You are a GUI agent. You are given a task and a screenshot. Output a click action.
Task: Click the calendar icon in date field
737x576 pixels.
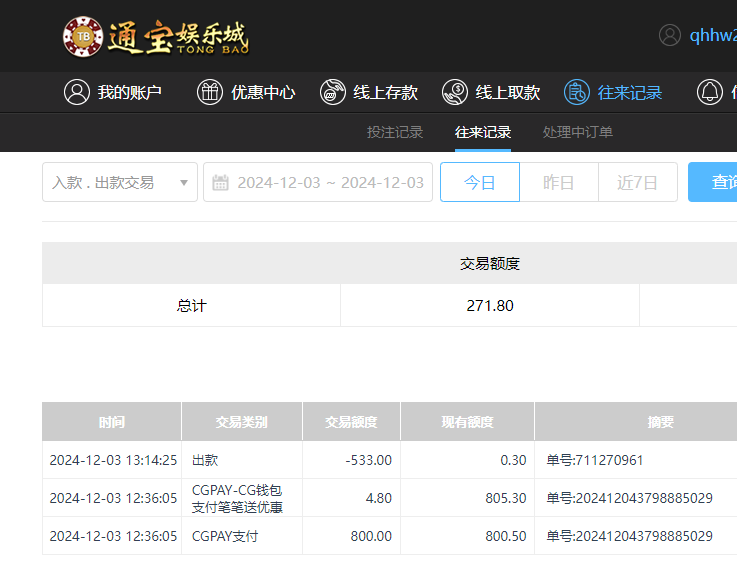[221, 183]
